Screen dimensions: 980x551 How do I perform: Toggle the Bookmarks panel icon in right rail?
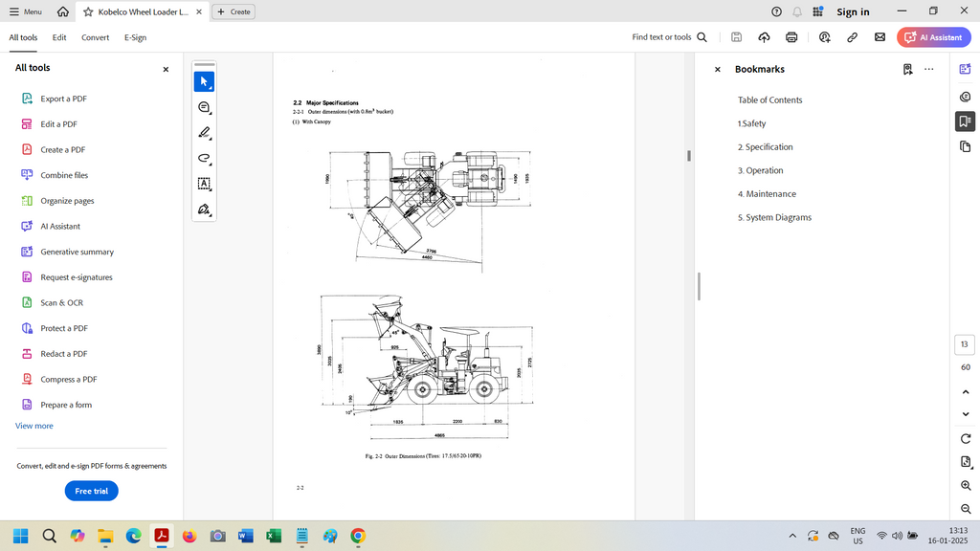point(965,121)
